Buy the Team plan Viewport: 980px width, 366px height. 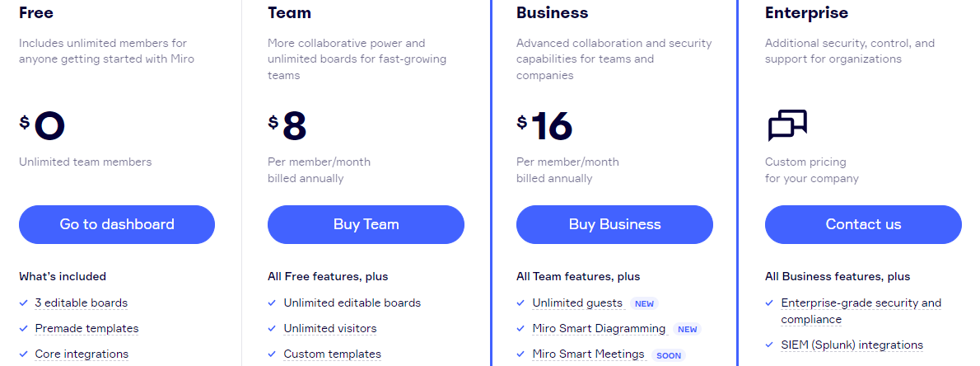pos(366,224)
